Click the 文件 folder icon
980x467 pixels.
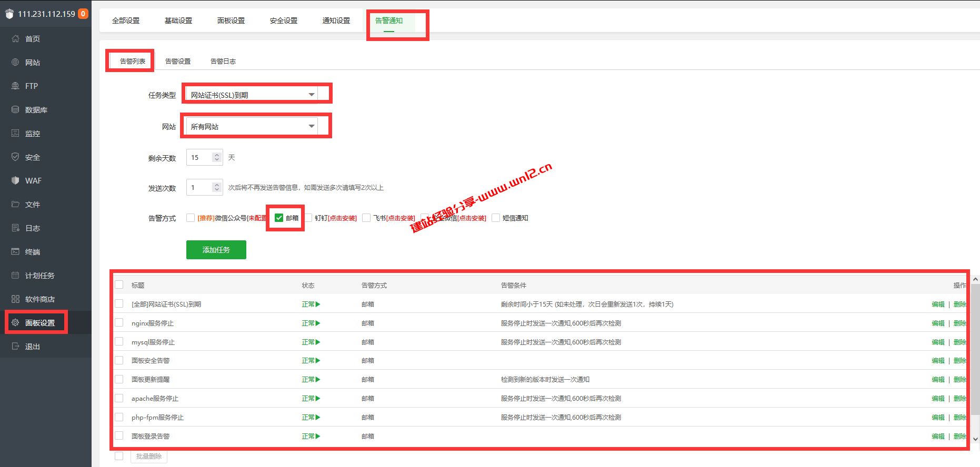pos(15,204)
